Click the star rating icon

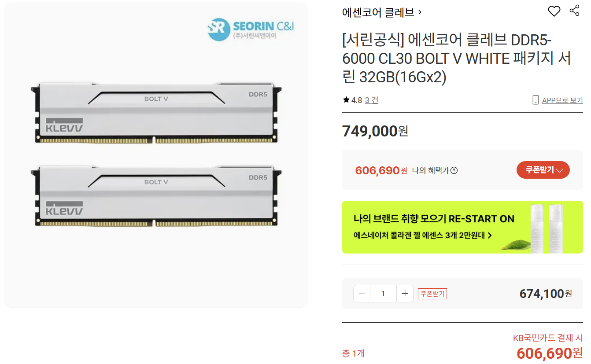click(x=346, y=100)
